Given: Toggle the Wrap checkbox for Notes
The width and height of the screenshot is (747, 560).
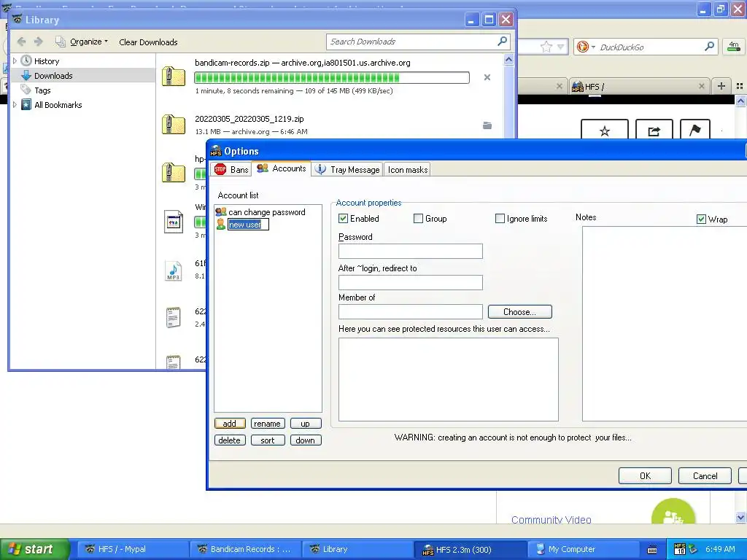Looking at the screenshot, I should coord(701,219).
